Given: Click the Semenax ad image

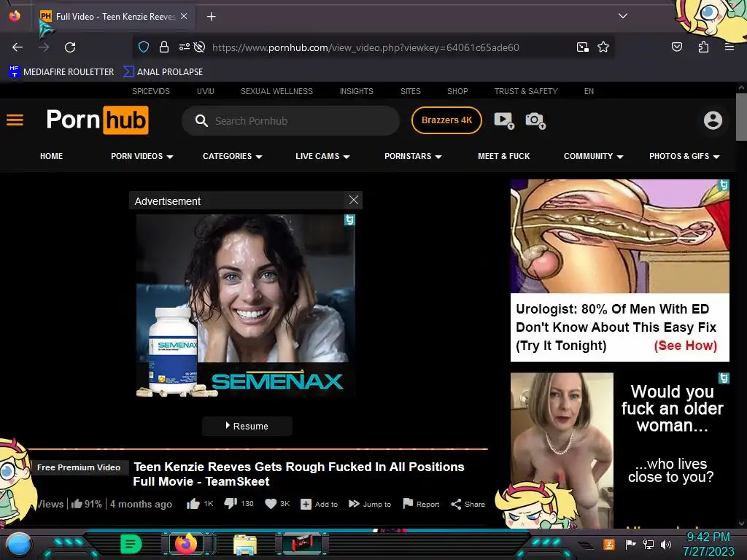Looking at the screenshot, I should click(245, 306).
